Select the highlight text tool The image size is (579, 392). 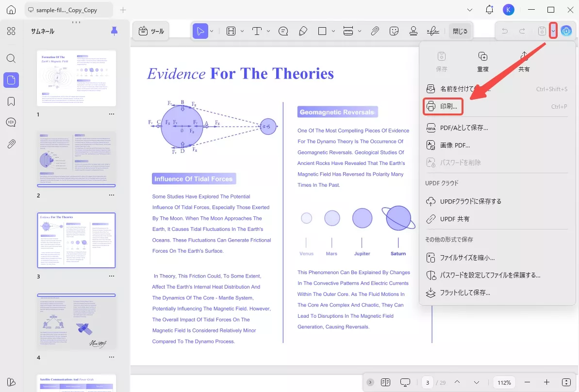[x=231, y=31]
